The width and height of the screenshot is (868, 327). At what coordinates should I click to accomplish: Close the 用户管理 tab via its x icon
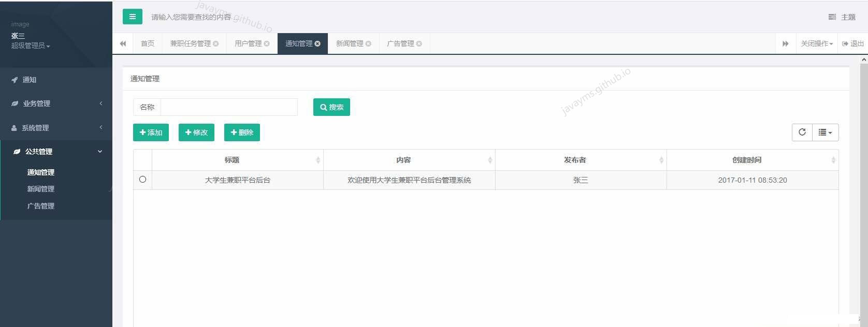[x=267, y=43]
